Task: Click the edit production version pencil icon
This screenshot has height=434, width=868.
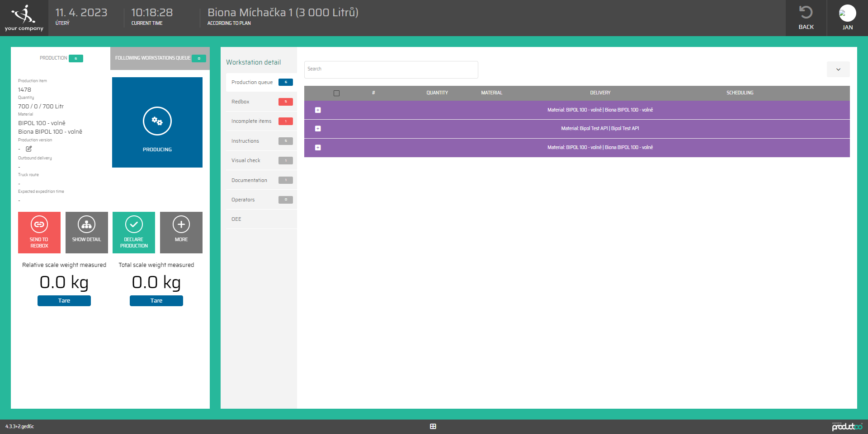Action: 29,149
